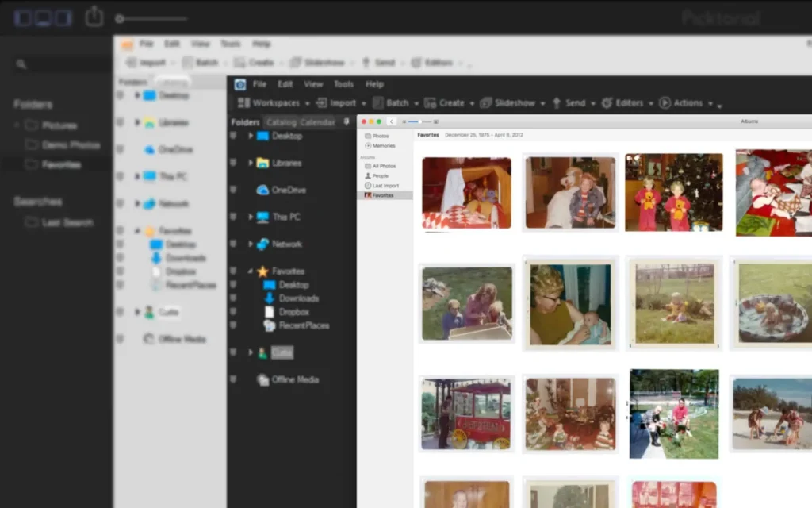Toggle Easy-Select marker beside OneDrive in dark pane

(x=233, y=190)
